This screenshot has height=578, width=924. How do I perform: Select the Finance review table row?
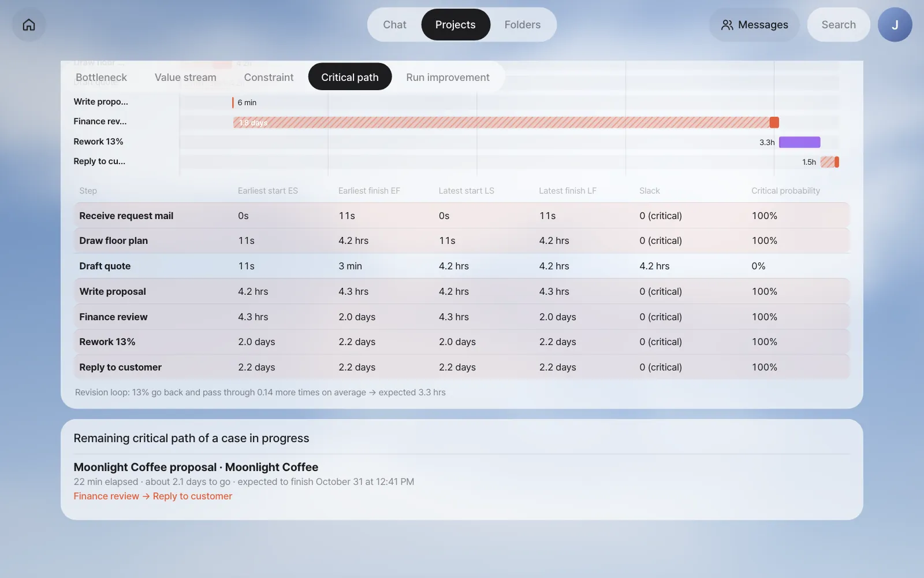pyautogui.click(x=461, y=317)
